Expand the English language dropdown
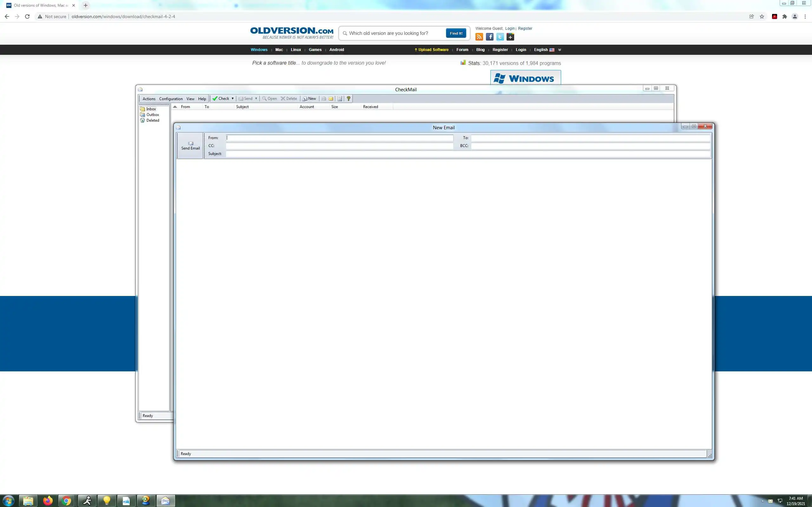Image resolution: width=812 pixels, height=507 pixels. (x=559, y=50)
